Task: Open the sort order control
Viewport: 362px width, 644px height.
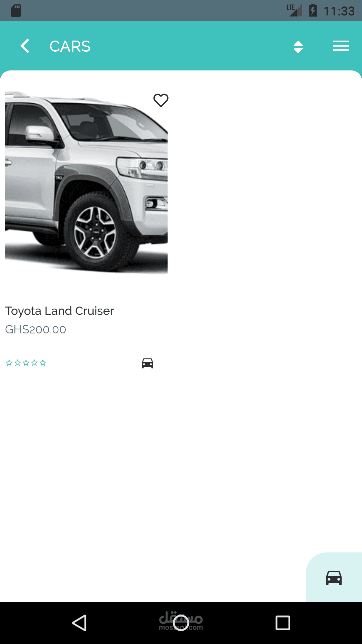Action: 298,47
